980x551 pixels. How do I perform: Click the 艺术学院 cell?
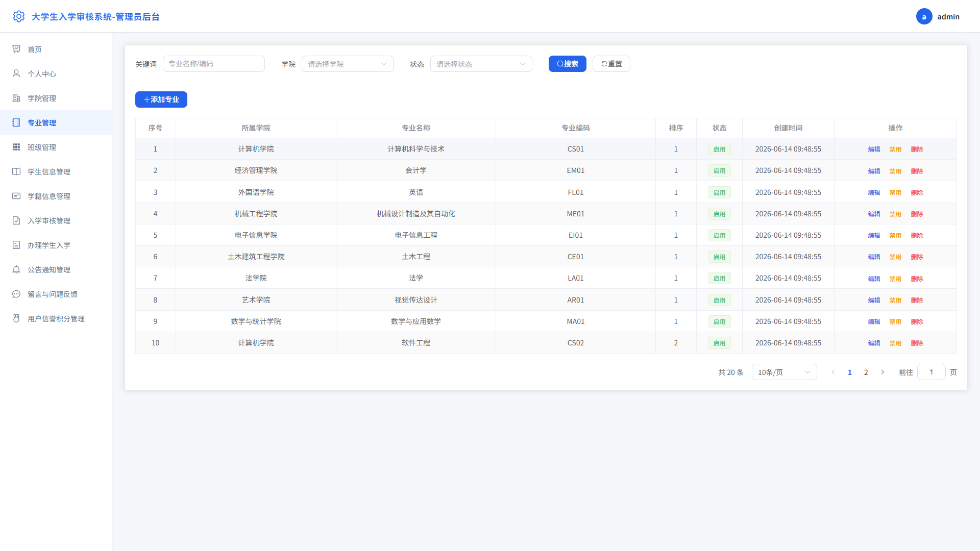pyautogui.click(x=256, y=300)
